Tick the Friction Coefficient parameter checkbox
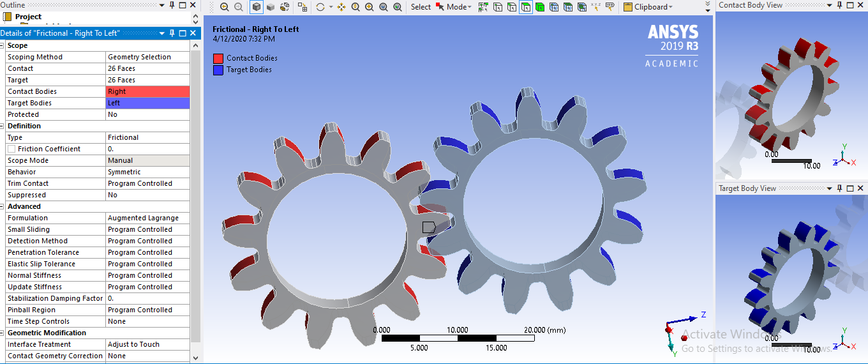This screenshot has height=364, width=868. (x=11, y=149)
